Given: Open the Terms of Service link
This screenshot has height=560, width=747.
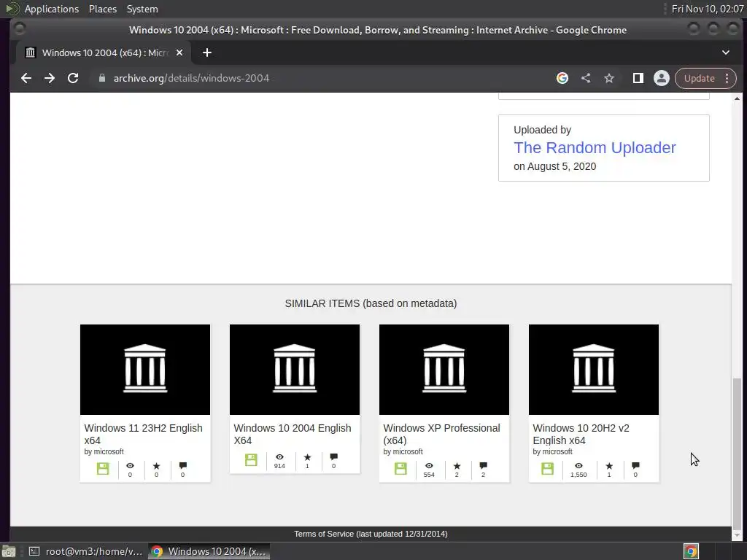Looking at the screenshot, I should pos(371,534).
